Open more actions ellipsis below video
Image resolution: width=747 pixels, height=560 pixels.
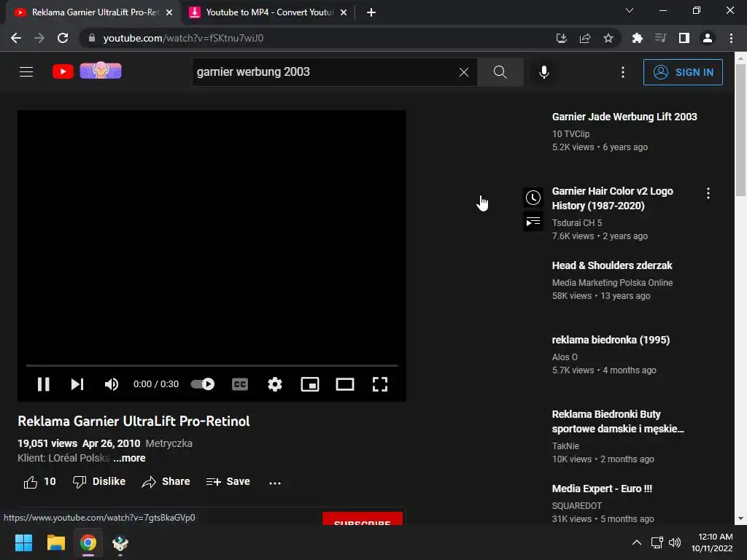tap(275, 483)
